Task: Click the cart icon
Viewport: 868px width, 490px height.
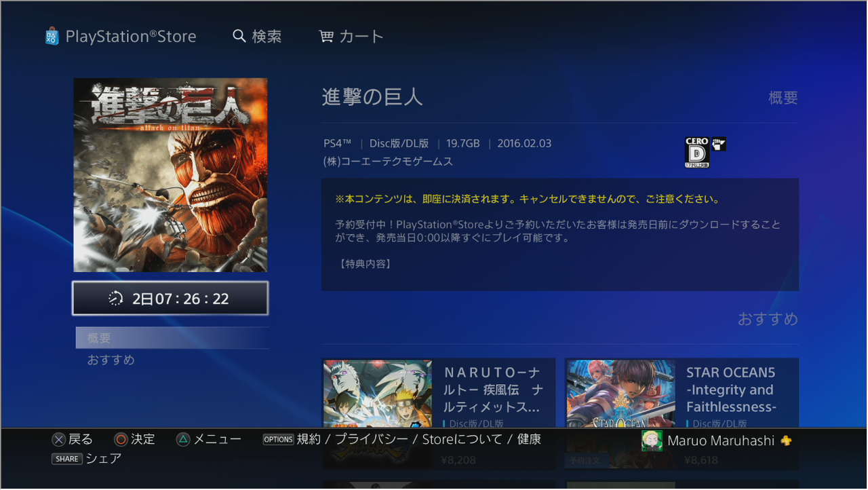Action: point(326,37)
